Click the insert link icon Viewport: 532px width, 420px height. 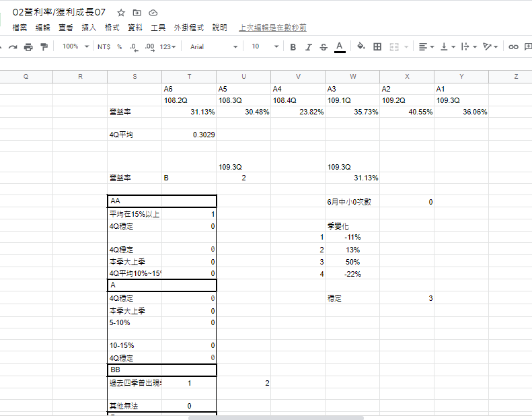[514, 46]
